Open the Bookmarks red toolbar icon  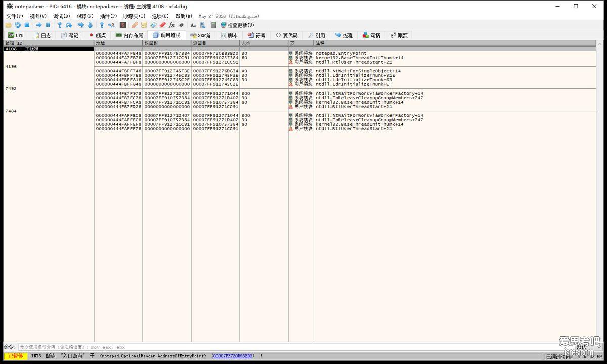[162, 25]
